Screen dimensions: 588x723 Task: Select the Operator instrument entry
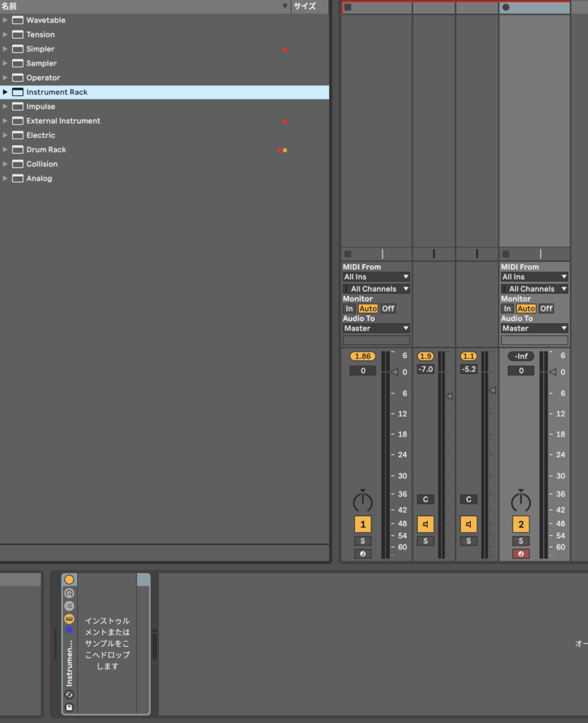point(43,78)
